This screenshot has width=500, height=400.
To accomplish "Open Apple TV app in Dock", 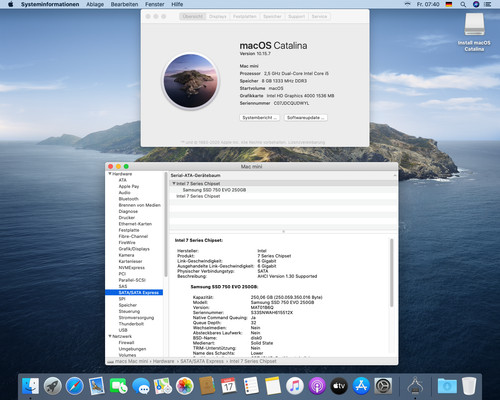I will tap(339, 386).
